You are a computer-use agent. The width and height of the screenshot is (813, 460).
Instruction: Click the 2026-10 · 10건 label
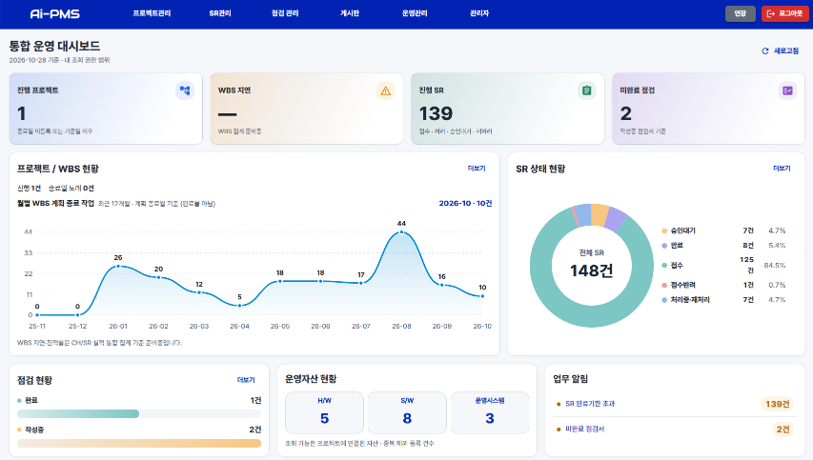pyautogui.click(x=465, y=203)
